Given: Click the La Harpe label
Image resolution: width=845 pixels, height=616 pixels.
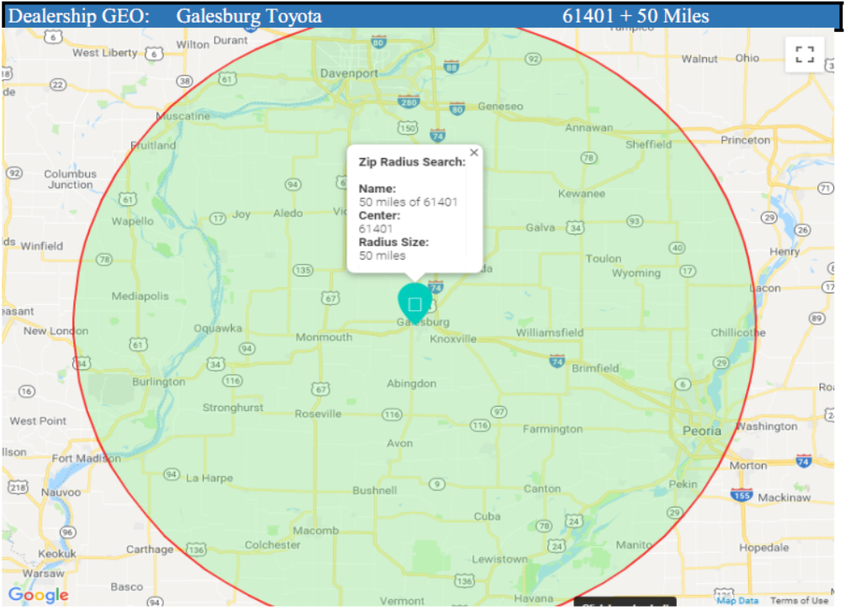Looking at the screenshot, I should pyautogui.click(x=209, y=478).
